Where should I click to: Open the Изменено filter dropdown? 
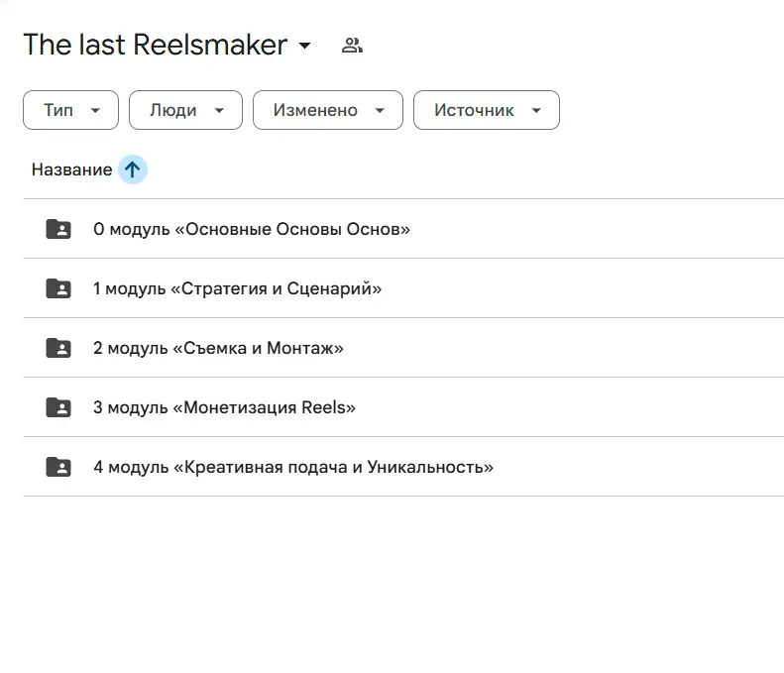pyautogui.click(x=327, y=110)
